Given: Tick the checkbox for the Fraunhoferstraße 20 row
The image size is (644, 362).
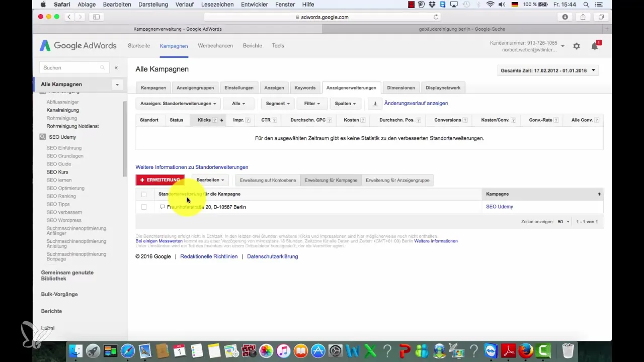Looking at the screenshot, I should (144, 207).
